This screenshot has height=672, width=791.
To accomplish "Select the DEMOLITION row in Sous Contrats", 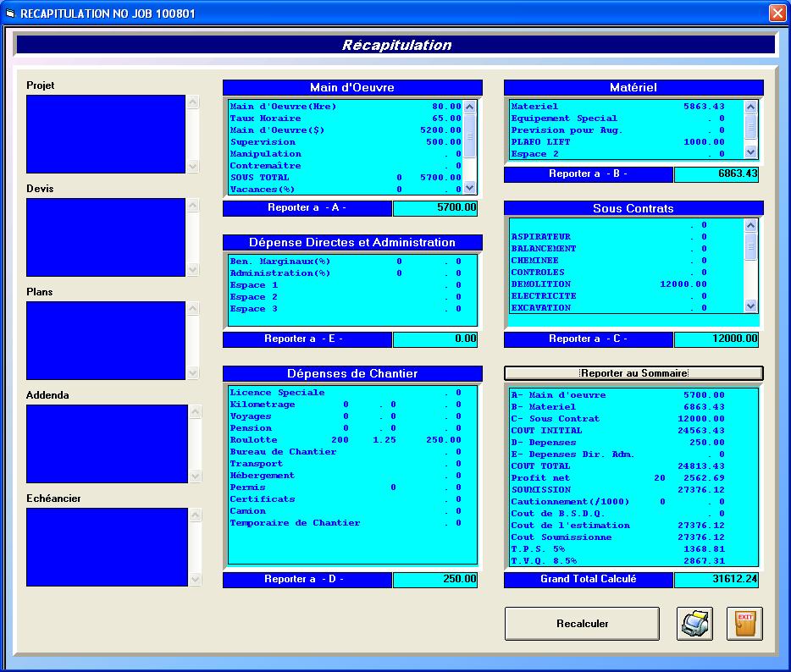I will coord(625,284).
